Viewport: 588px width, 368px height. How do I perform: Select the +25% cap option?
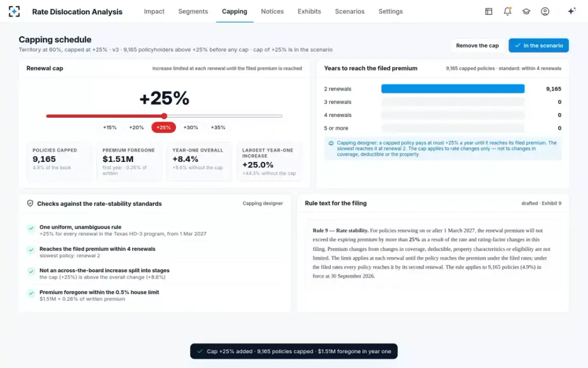click(x=164, y=128)
